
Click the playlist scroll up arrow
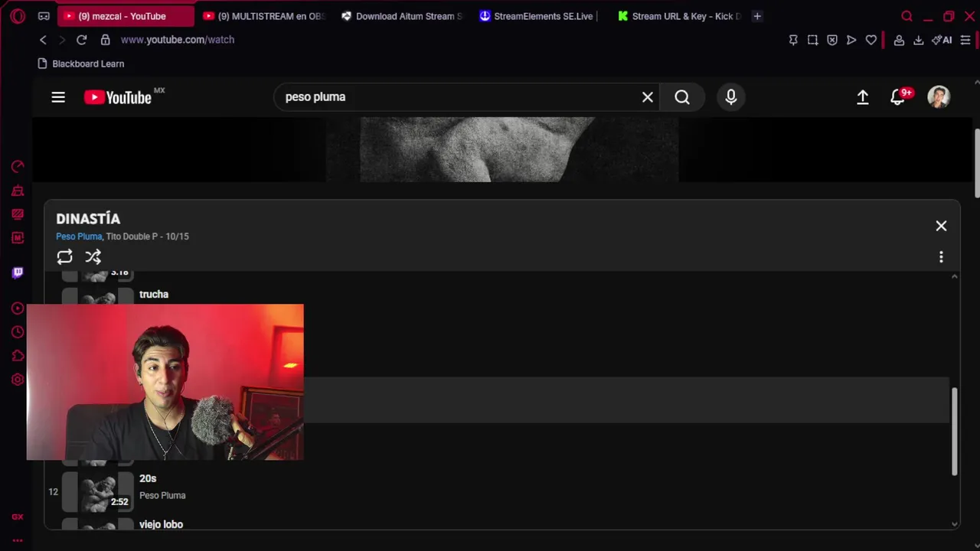click(954, 276)
